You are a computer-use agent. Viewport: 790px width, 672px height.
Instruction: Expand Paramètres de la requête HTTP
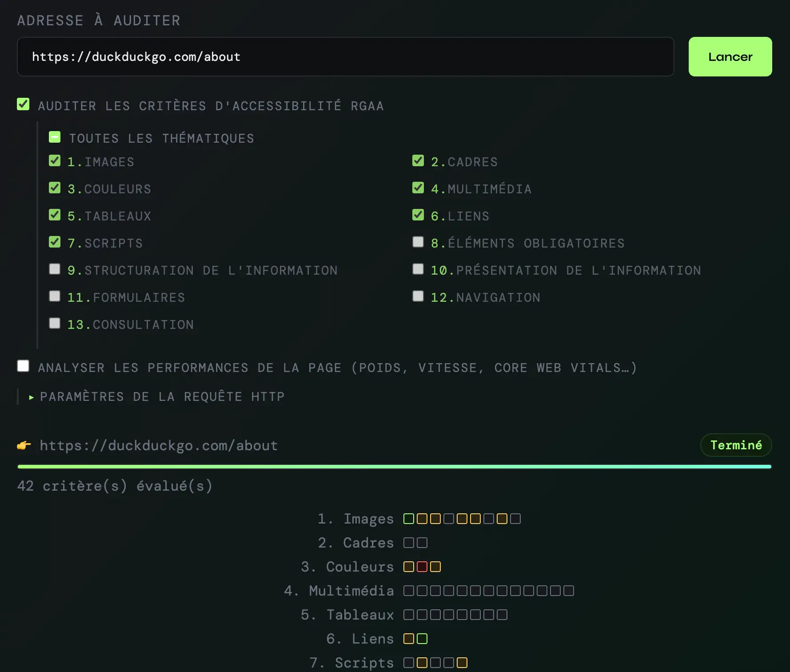click(x=157, y=396)
